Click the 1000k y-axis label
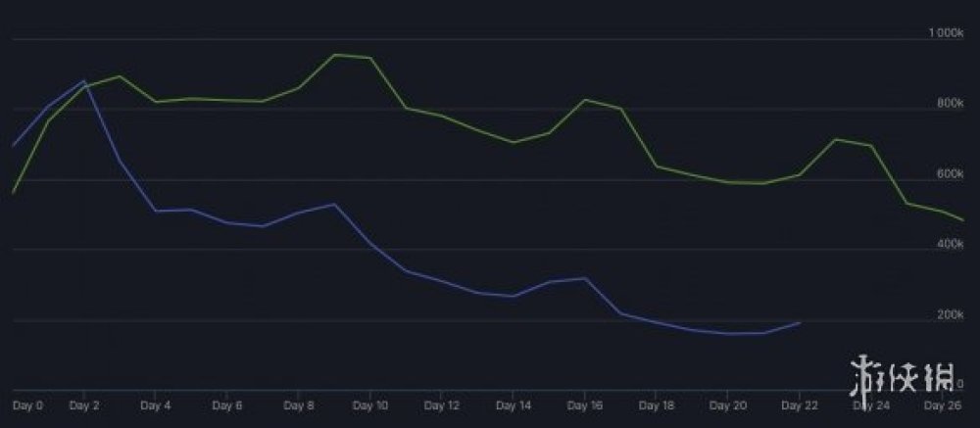This screenshot has width=980, height=428. tap(948, 33)
